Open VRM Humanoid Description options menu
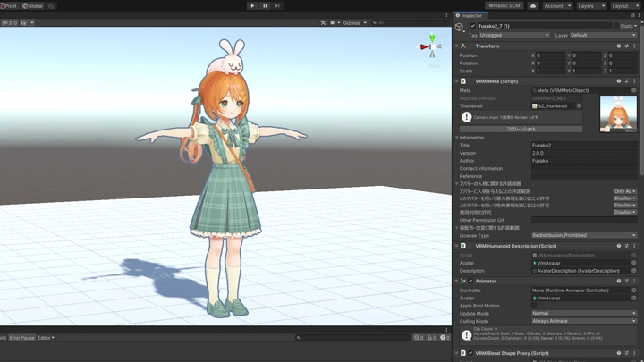 (634, 246)
